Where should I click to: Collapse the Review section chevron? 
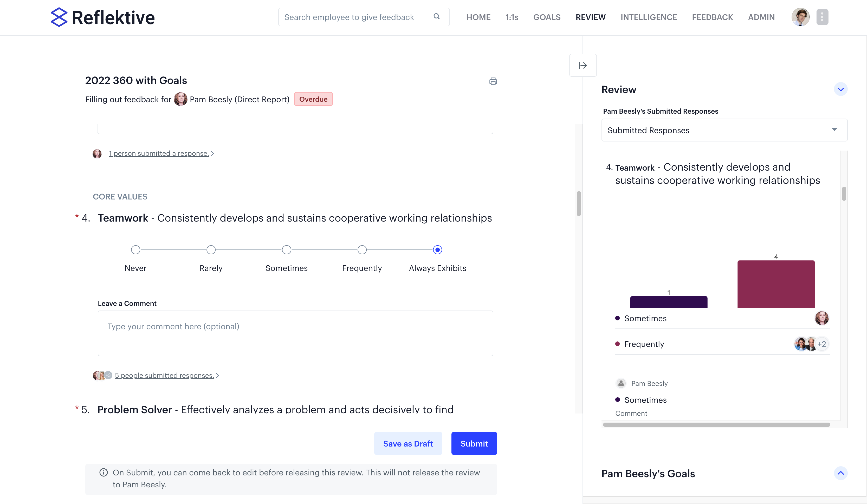(841, 89)
